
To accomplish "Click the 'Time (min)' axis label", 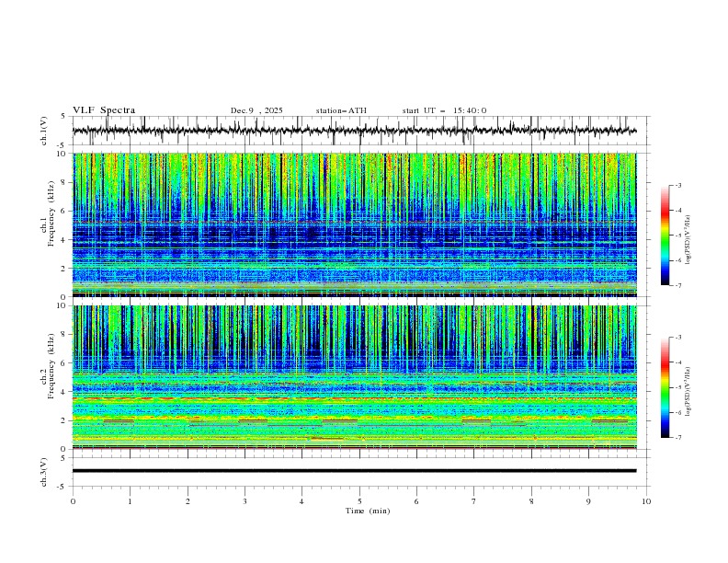I will [x=368, y=511].
